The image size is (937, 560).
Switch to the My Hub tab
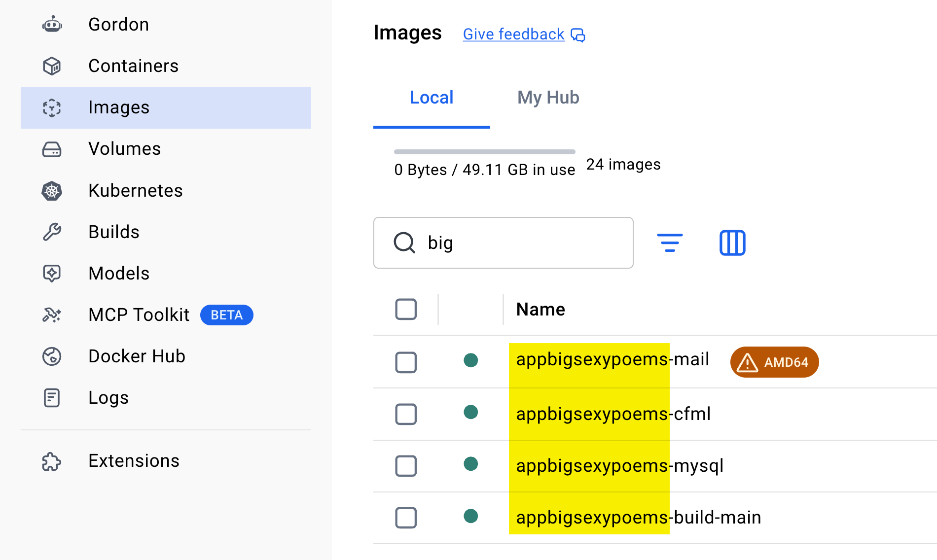tap(548, 98)
